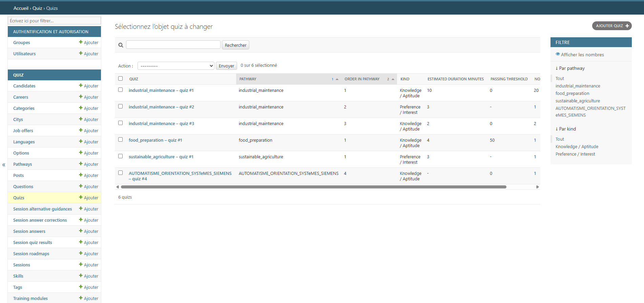644x303 pixels.
Task: Open Session answer corrections in sidebar
Action: [40, 220]
